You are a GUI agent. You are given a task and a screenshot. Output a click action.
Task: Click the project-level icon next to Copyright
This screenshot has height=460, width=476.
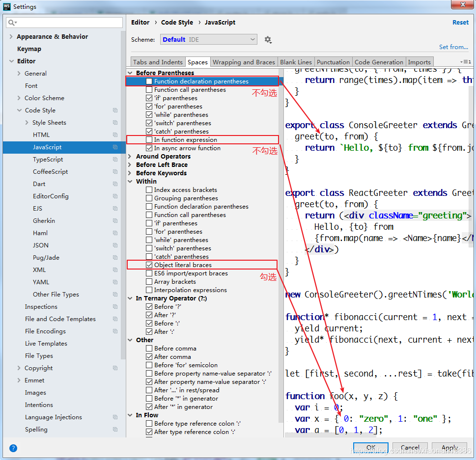[x=115, y=368]
